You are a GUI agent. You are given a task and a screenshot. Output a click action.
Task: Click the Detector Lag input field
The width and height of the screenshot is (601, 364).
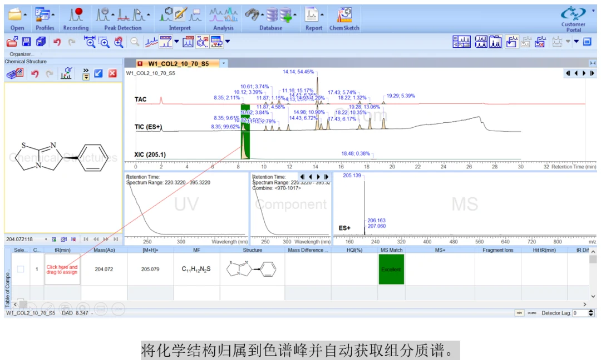[x=580, y=313]
